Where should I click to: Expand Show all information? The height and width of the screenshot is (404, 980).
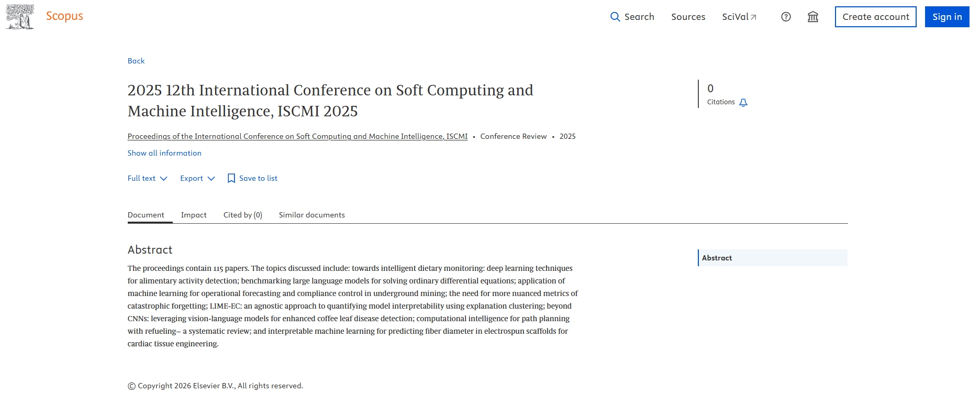click(164, 153)
